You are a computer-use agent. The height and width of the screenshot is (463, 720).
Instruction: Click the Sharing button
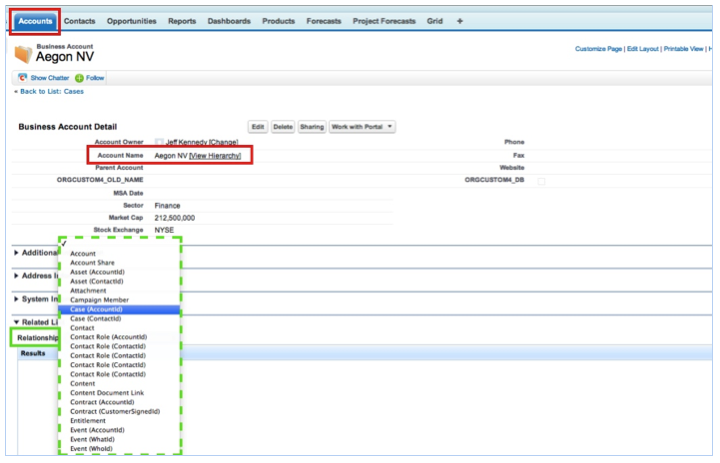point(311,127)
